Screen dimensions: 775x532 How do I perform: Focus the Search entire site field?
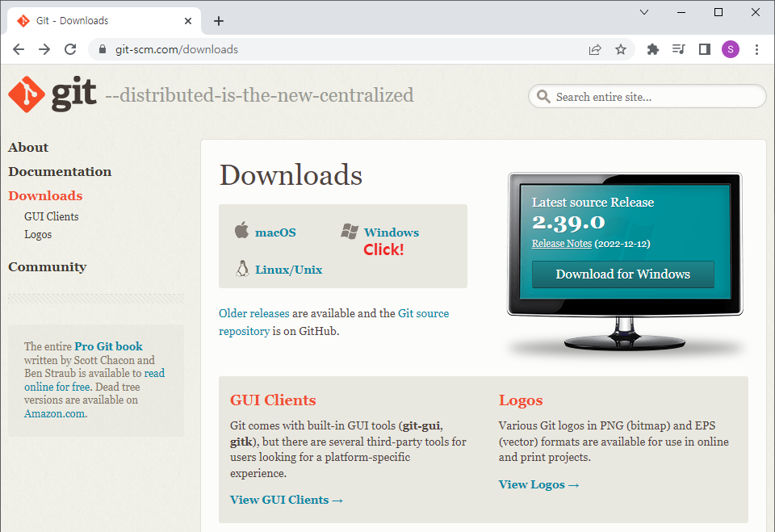coord(647,96)
